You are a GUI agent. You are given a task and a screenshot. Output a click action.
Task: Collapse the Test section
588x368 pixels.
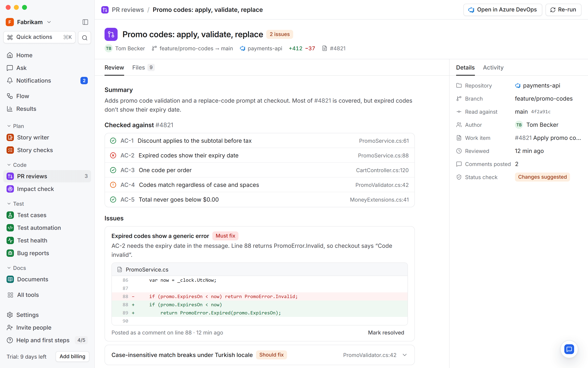(x=16, y=204)
